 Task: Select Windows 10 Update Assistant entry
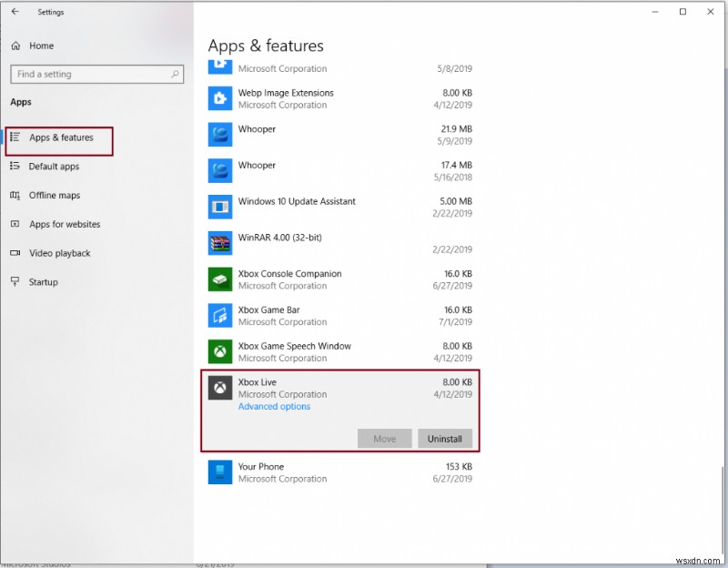340,207
